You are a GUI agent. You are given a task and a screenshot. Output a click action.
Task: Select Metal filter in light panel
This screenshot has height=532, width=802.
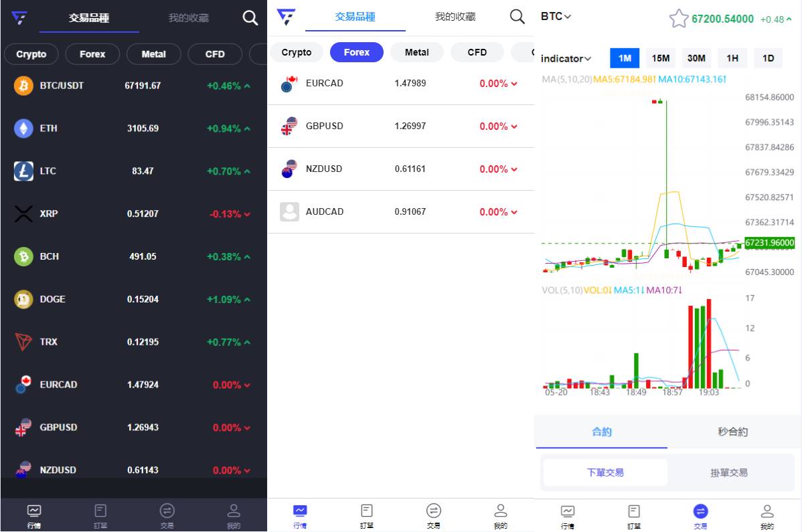point(416,52)
